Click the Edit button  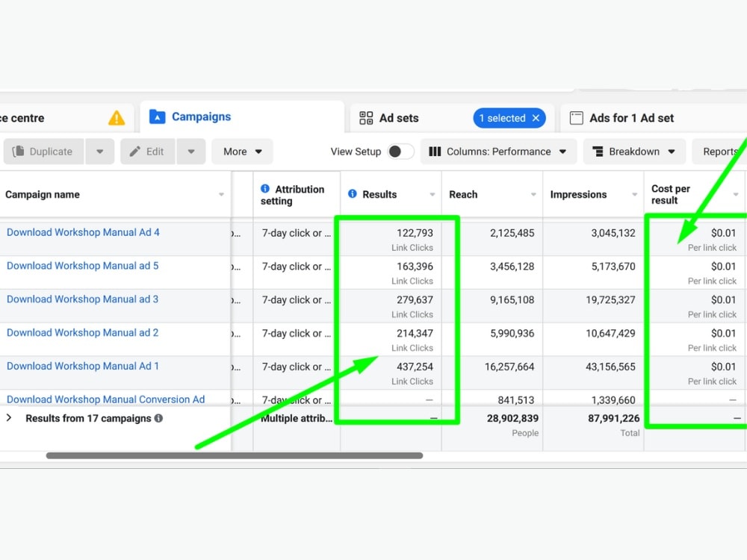pyautogui.click(x=148, y=152)
